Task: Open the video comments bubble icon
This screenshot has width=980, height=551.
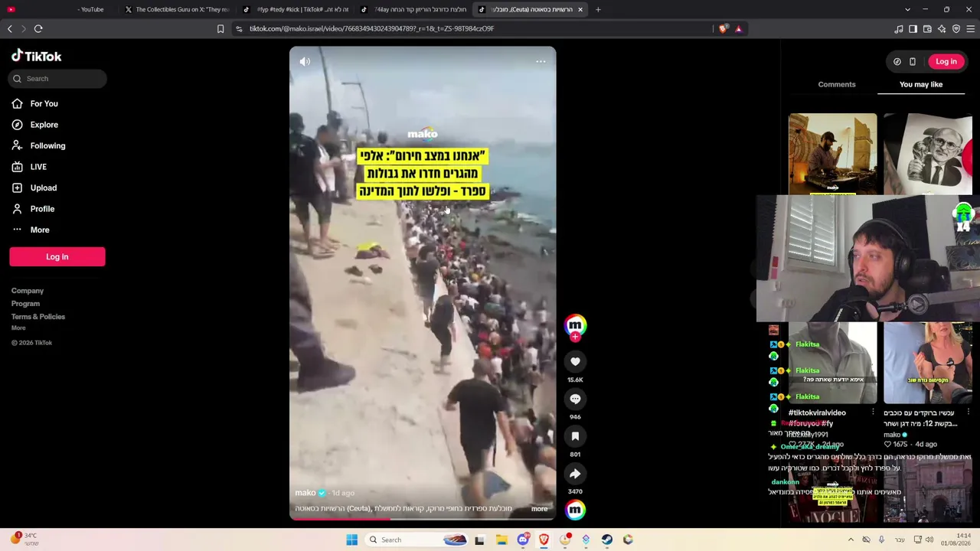Action: click(575, 399)
